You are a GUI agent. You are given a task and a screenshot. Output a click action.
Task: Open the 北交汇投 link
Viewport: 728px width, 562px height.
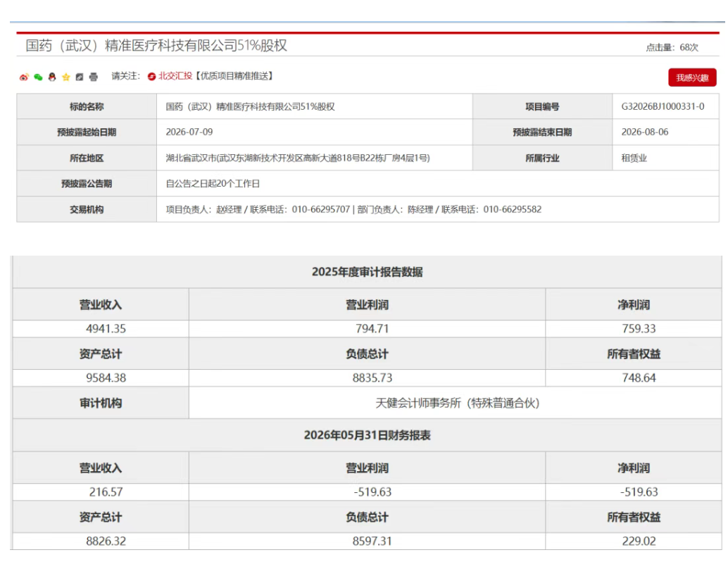tap(175, 75)
